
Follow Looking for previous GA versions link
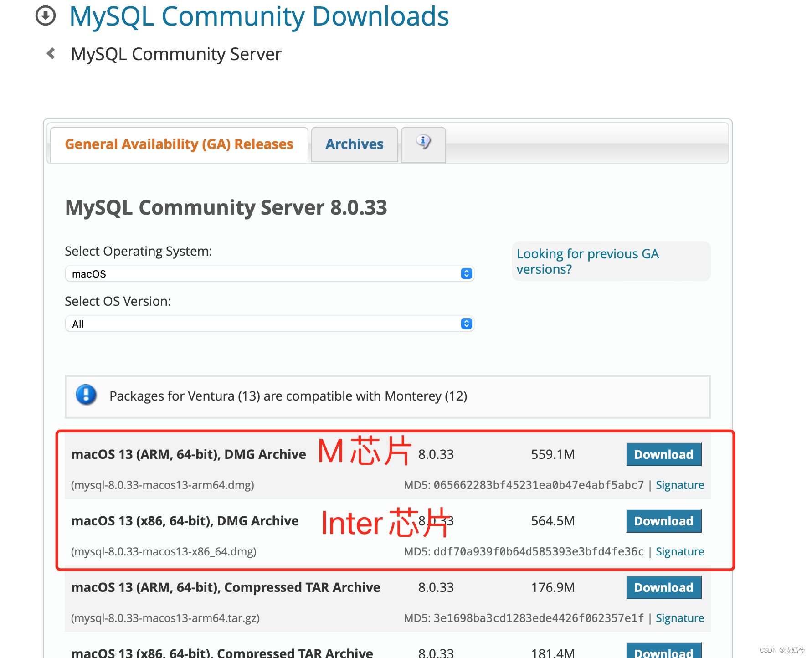click(588, 262)
